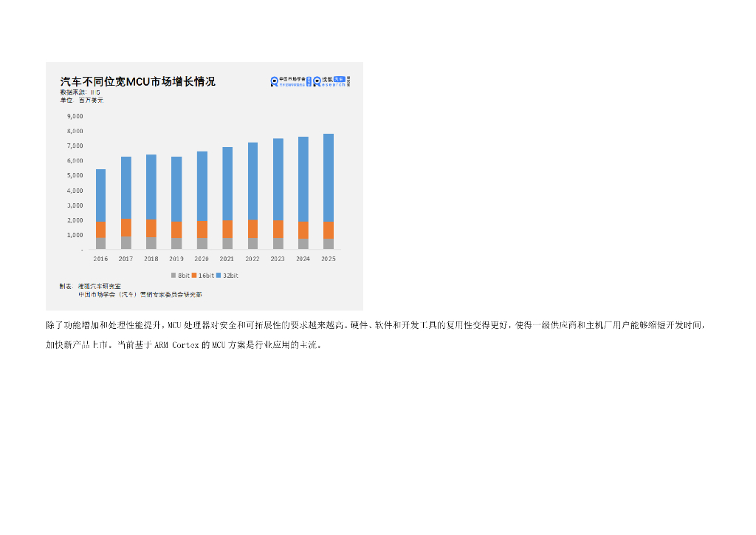Click the 中国市场学会 magnifier logo

[275, 81]
